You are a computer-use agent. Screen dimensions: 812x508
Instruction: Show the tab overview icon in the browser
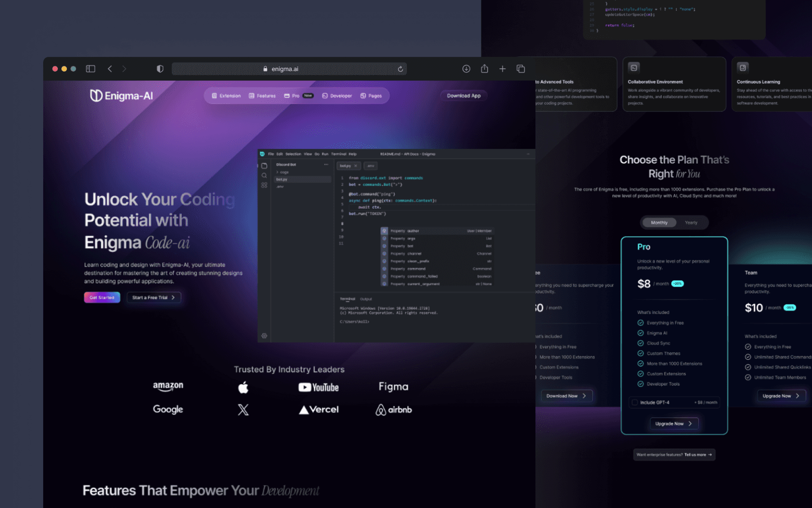coord(520,69)
